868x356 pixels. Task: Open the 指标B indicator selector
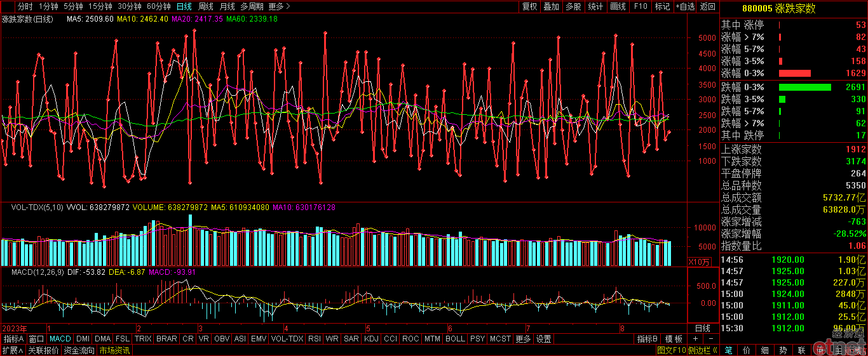648,339
